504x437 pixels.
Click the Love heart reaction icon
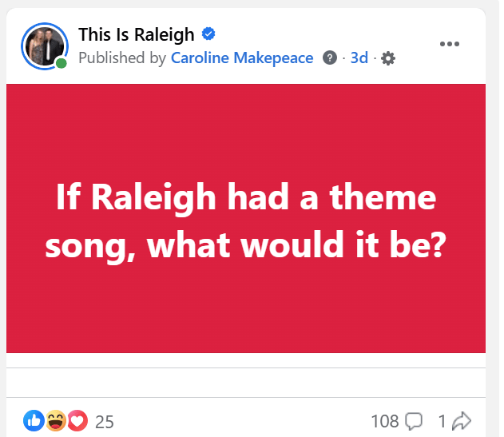(77, 420)
